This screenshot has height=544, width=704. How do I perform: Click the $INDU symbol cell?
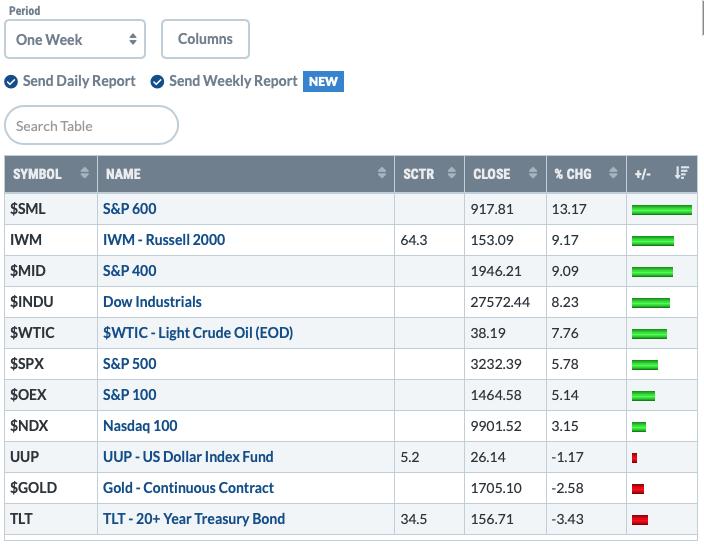(51, 302)
